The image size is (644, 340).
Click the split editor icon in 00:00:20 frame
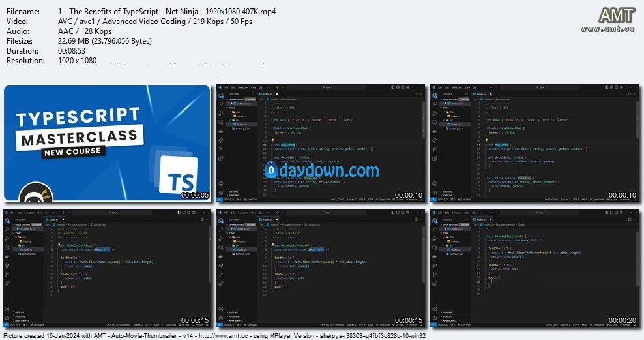[630, 219]
